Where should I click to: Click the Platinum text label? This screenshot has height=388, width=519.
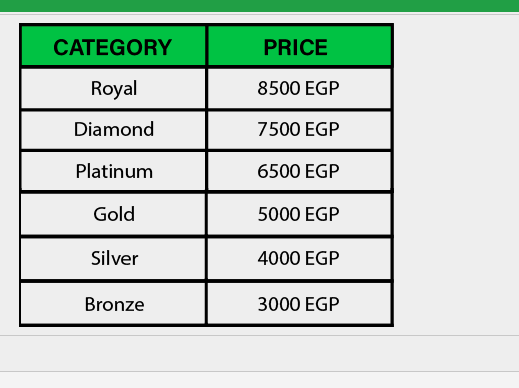[114, 171]
